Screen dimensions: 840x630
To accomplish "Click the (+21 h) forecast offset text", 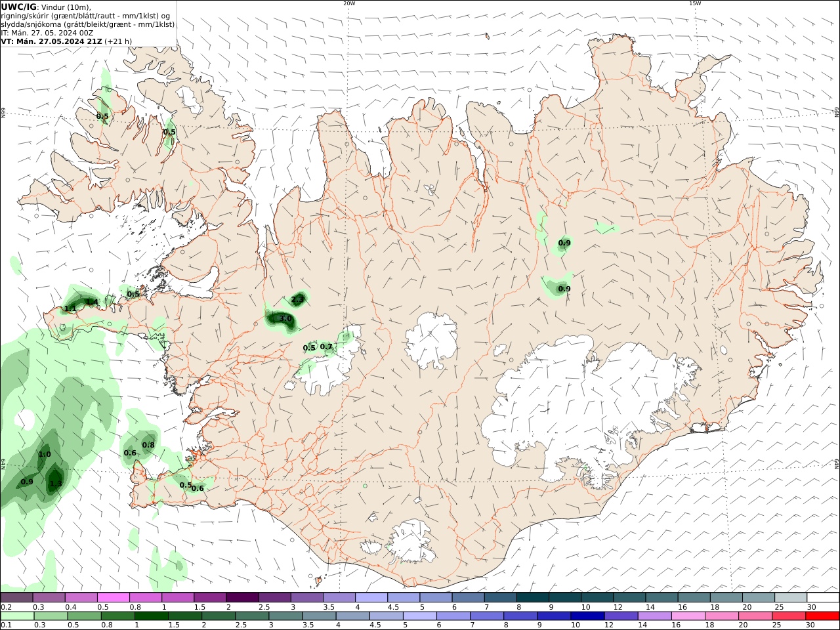I will point(118,41).
